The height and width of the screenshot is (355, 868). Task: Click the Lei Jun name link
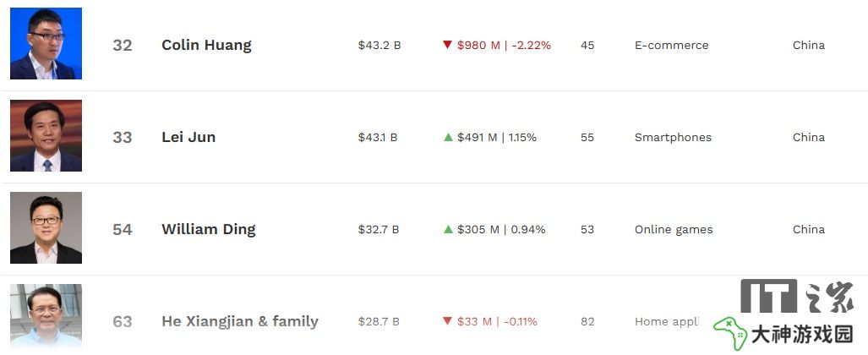click(188, 137)
